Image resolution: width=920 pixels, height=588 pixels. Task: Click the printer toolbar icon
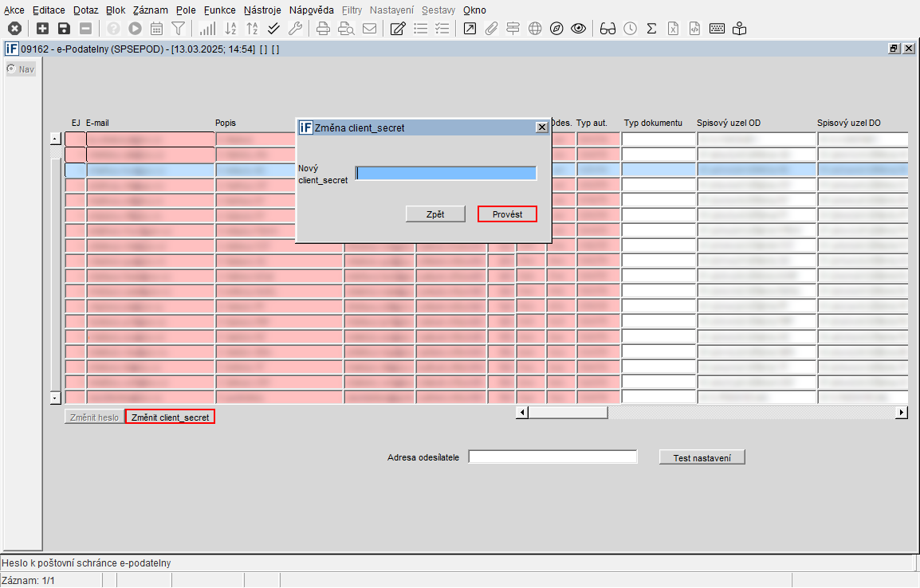[324, 28]
